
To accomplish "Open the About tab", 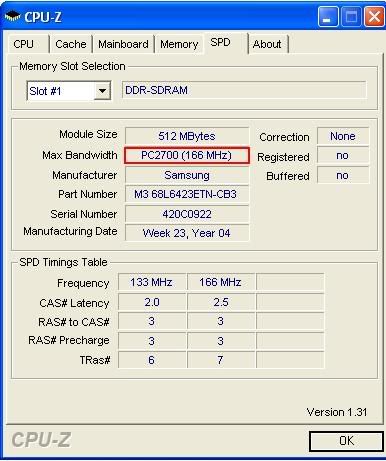I will [267, 44].
